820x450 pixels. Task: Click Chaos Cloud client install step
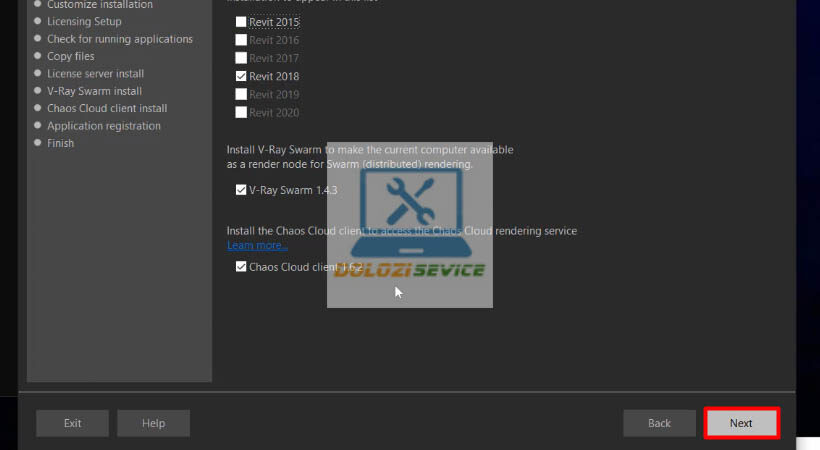pos(107,108)
